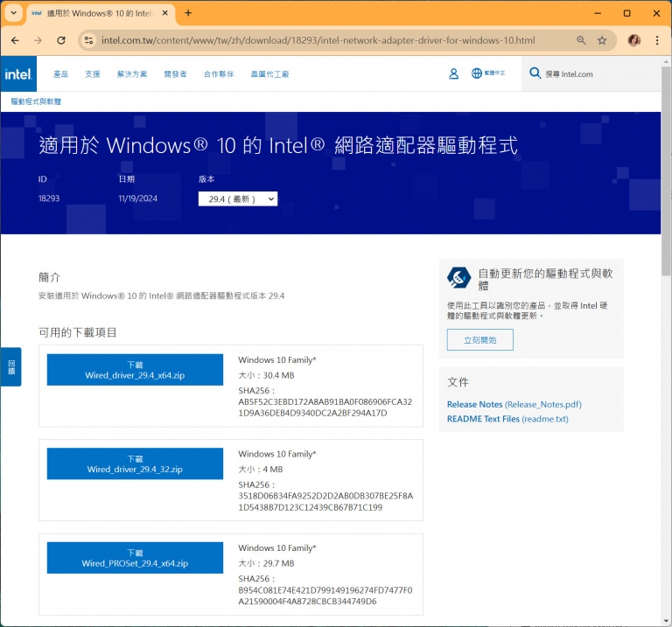
Task: Click the vertical page scrollbar thumb
Action: (666, 171)
